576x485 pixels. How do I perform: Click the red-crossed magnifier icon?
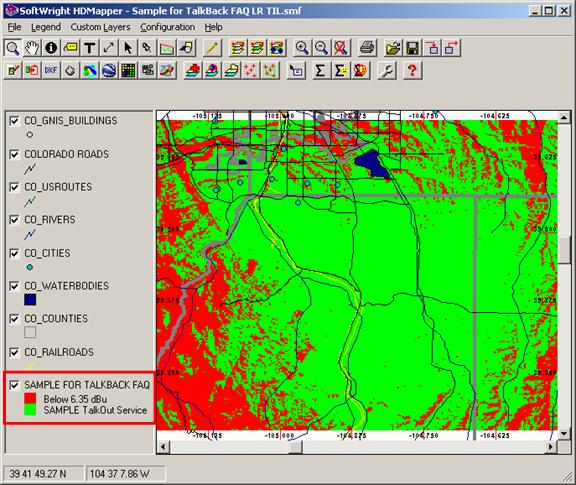click(x=341, y=48)
